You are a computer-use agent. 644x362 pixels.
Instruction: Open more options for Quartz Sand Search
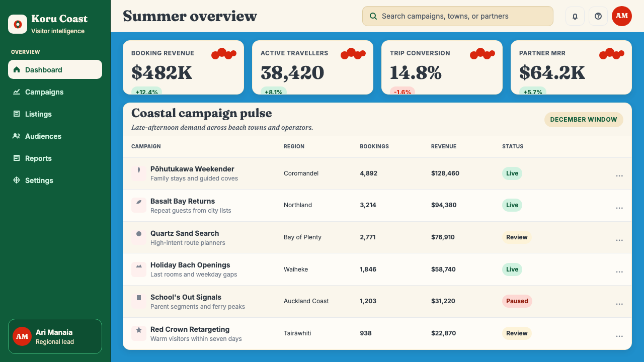point(619,240)
